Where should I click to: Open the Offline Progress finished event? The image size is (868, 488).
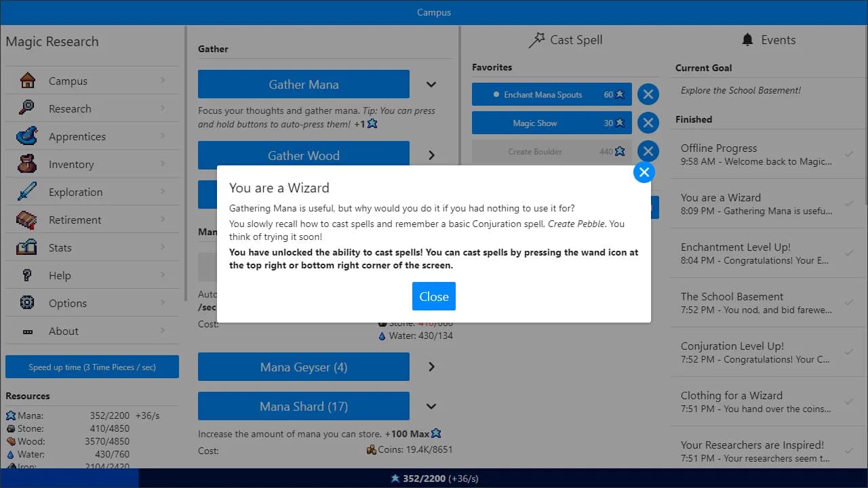[762, 155]
